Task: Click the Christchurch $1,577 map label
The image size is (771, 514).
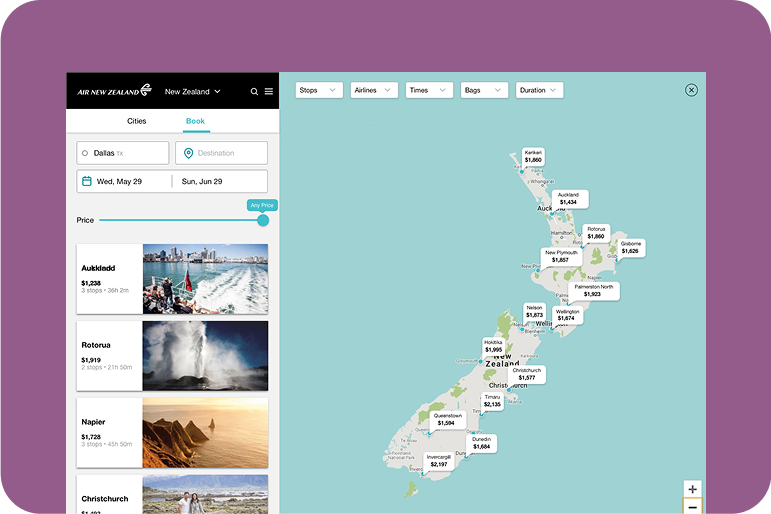Action: [x=527, y=374]
